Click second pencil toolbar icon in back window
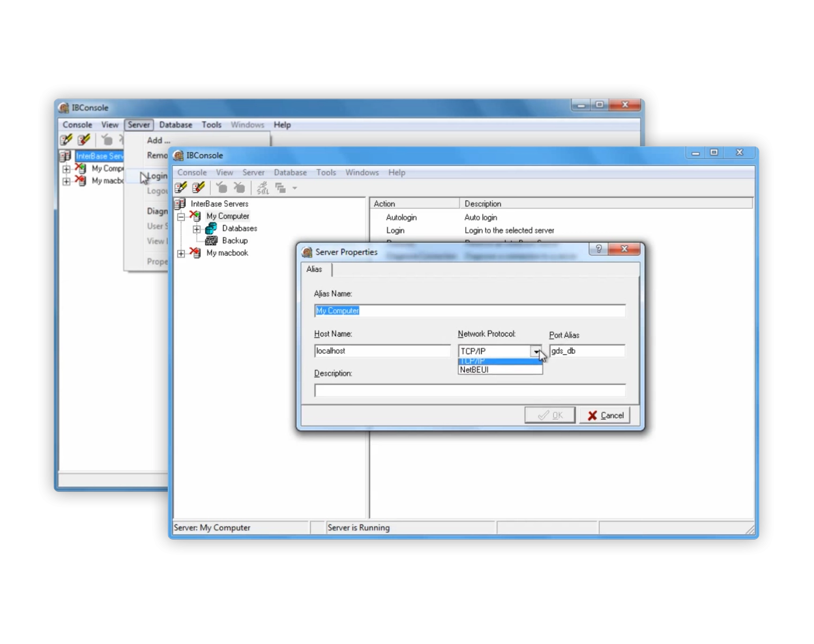The height and width of the screenshot is (644, 814). click(x=84, y=140)
